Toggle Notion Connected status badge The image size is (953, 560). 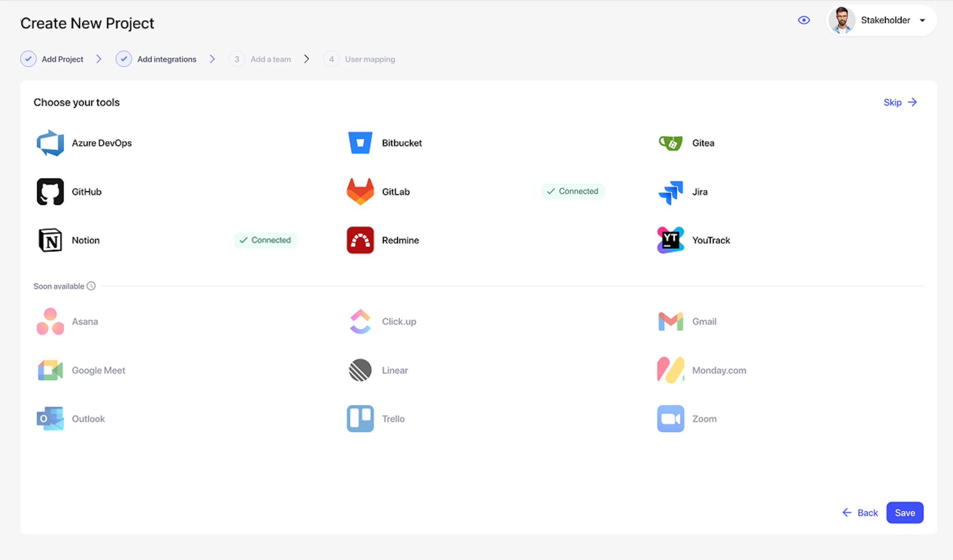[x=265, y=240]
